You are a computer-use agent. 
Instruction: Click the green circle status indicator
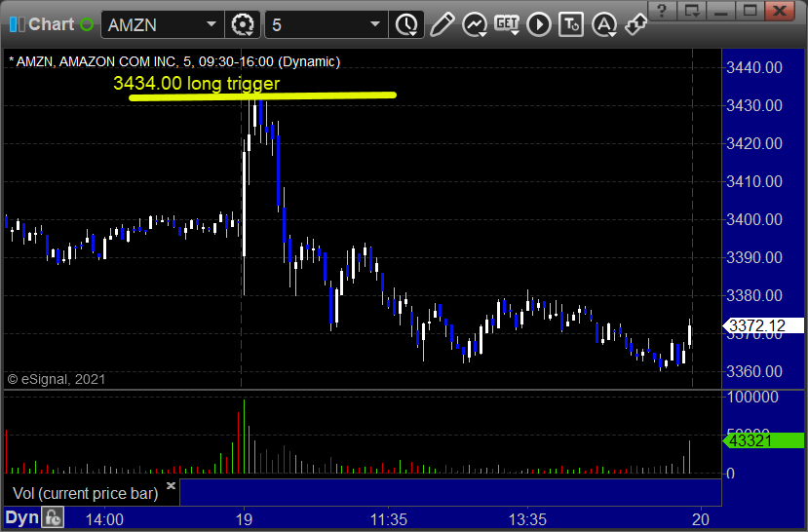click(x=87, y=24)
